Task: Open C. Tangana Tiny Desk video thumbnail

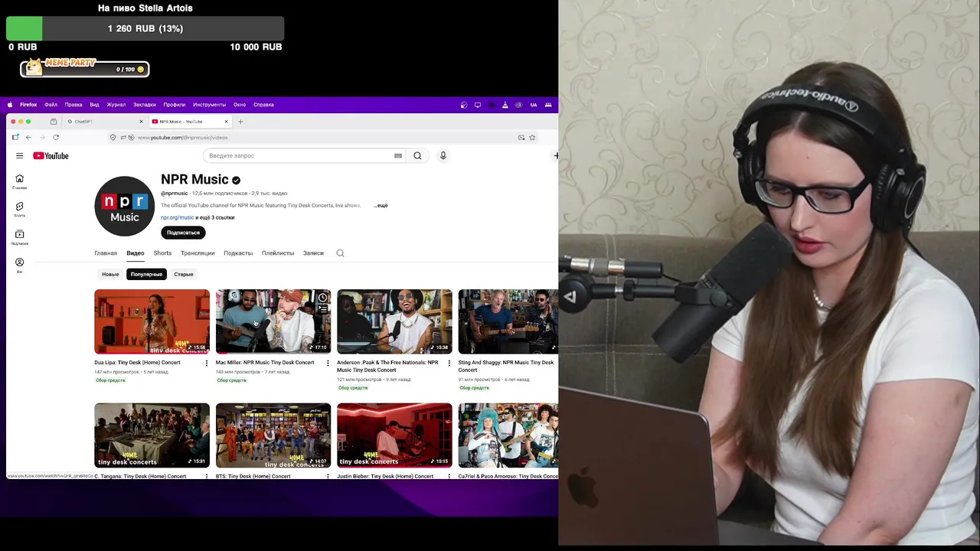Action: tap(152, 435)
